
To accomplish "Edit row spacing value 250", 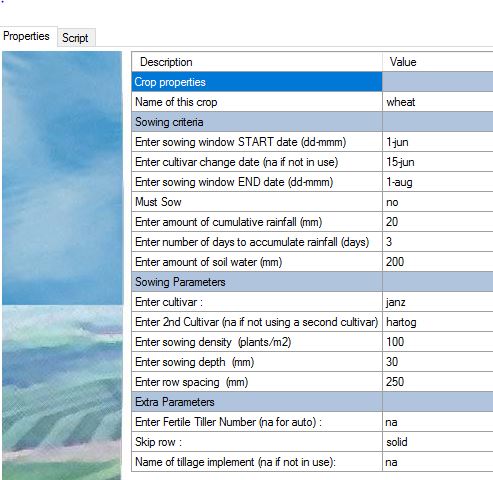I will point(438,382).
